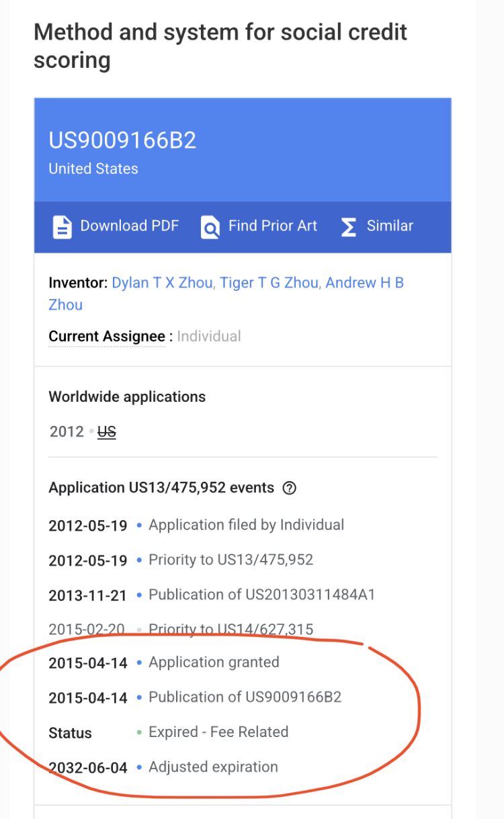Click patent number US9009166B2 in header

[x=122, y=140]
